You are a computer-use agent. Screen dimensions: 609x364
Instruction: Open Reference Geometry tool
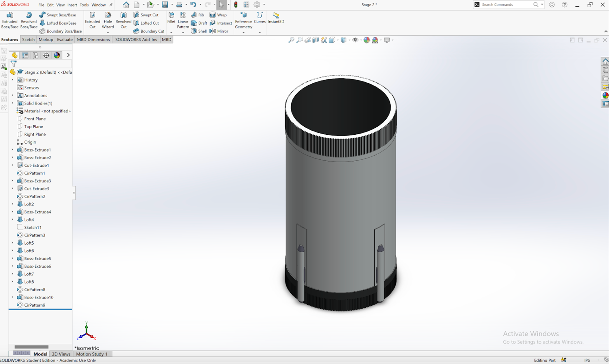coord(244,20)
